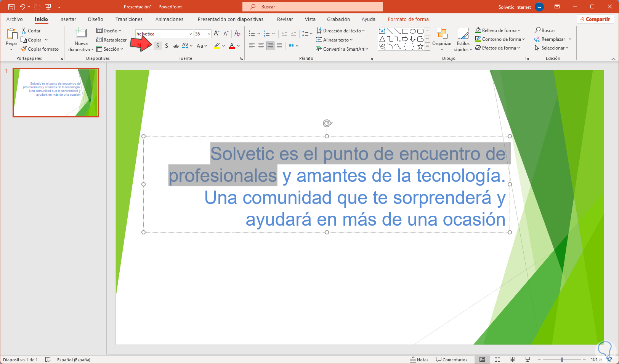619x364 pixels.
Task: Click Restablecer to reset slide
Action: [x=112, y=40]
